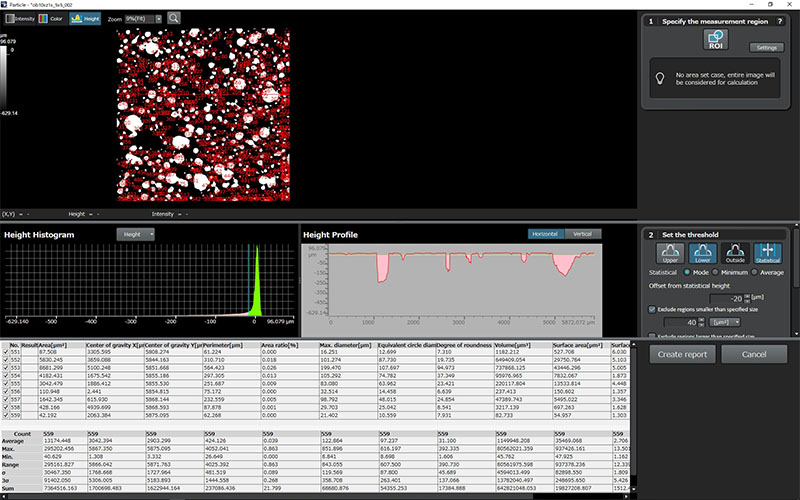The image size is (800, 500).
Task: Switch to Color image view
Action: pyautogui.click(x=51, y=18)
